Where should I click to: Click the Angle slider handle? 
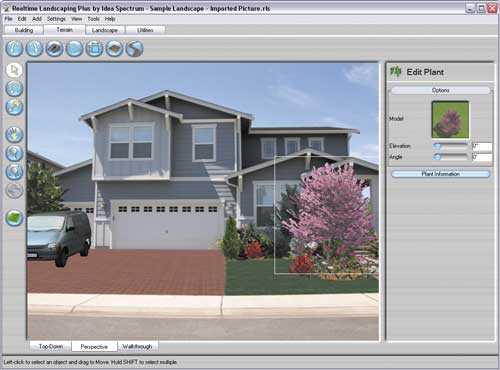tap(437, 157)
